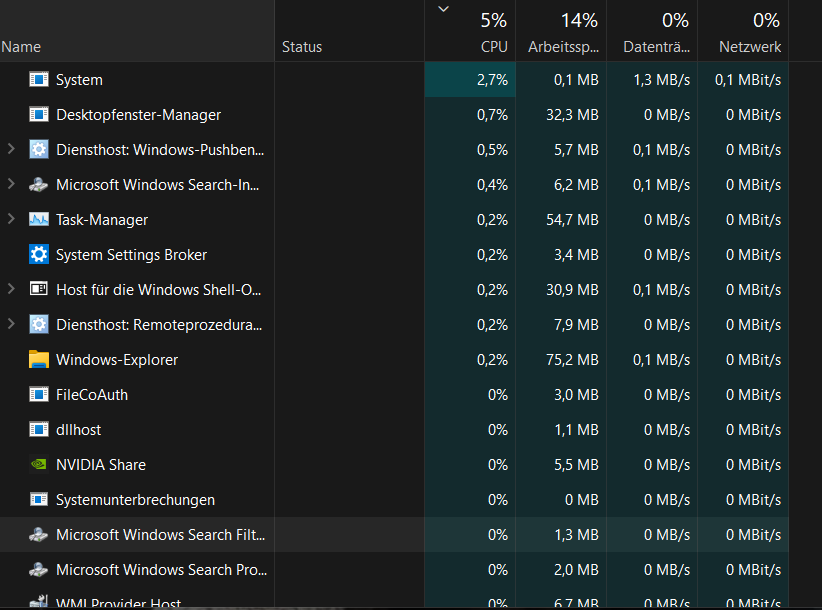Click the Microsoft Windows Search Pro... icon
The height and width of the screenshot is (610, 822).
pos(39,570)
